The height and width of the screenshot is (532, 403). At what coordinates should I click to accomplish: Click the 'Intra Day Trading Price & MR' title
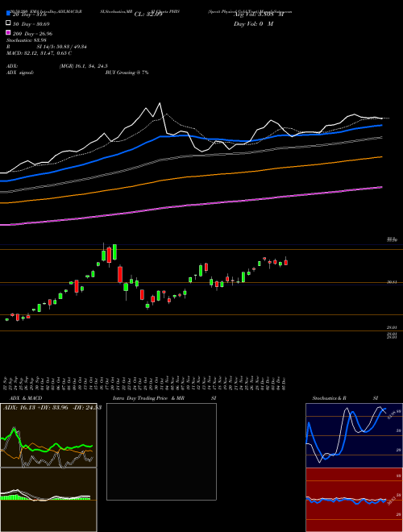(x=148, y=398)
